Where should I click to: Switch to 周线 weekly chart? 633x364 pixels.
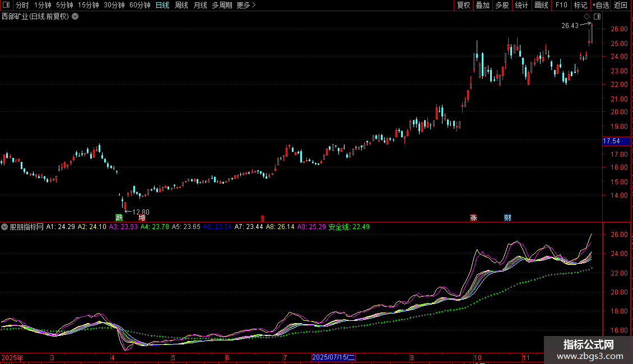[x=181, y=5]
